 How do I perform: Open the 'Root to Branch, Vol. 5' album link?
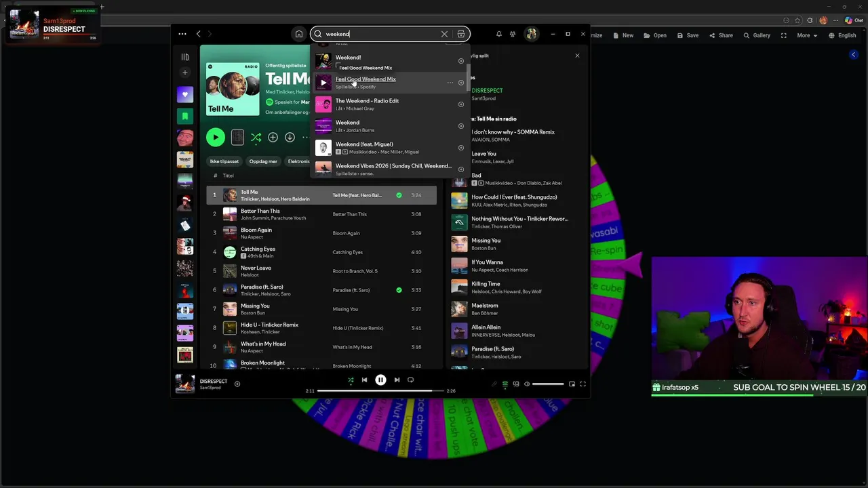pyautogui.click(x=355, y=271)
